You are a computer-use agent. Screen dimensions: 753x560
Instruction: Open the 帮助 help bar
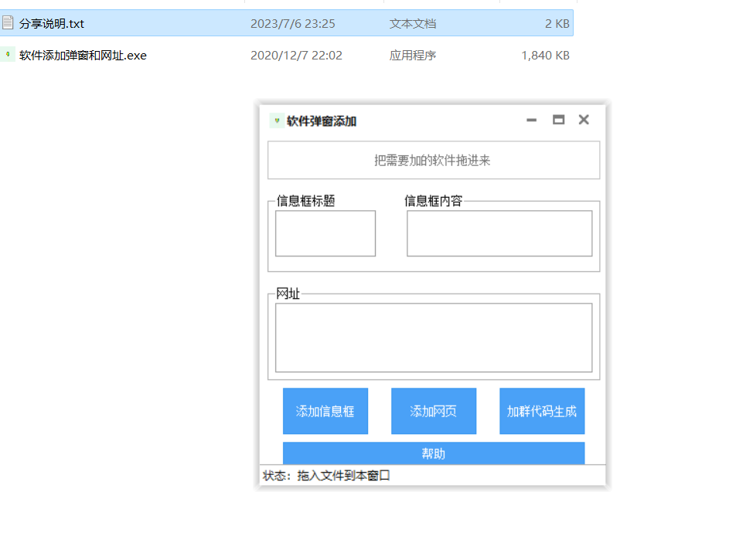pyautogui.click(x=434, y=453)
